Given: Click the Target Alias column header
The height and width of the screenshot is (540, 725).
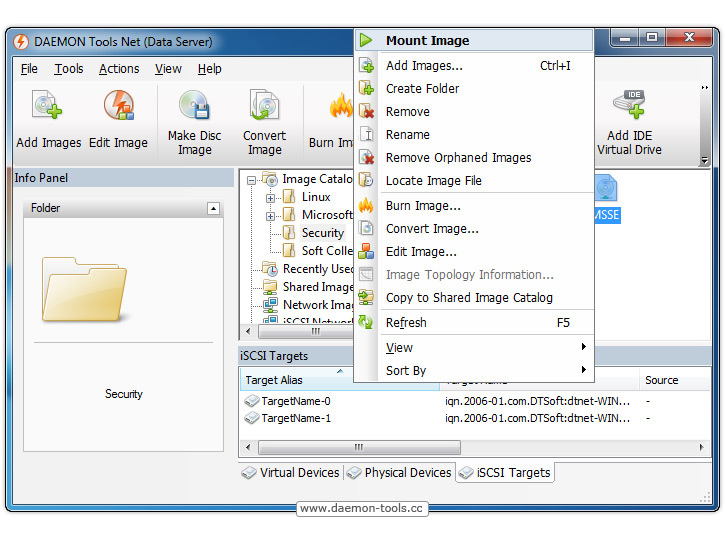Looking at the screenshot, I should tap(340, 380).
